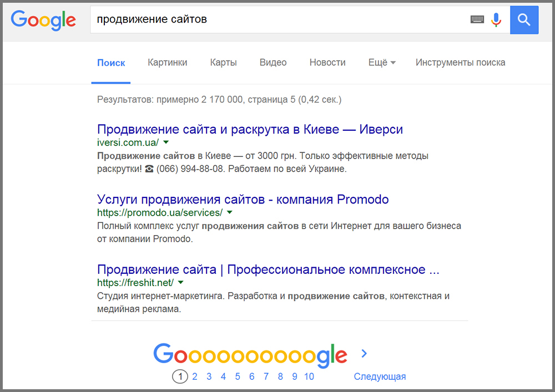
Task: Switch to the Новости tab
Action: click(327, 63)
